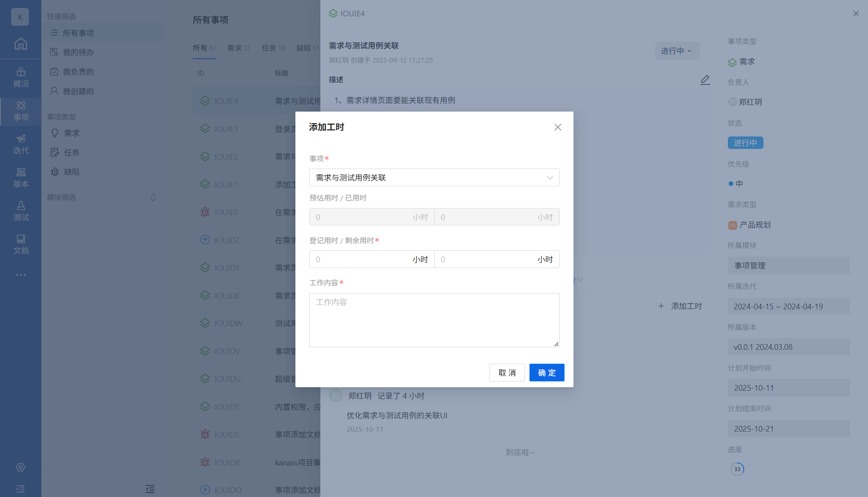Image resolution: width=868 pixels, height=497 pixels.
Task: Click the 确定 confirm button
Action: pyautogui.click(x=546, y=373)
